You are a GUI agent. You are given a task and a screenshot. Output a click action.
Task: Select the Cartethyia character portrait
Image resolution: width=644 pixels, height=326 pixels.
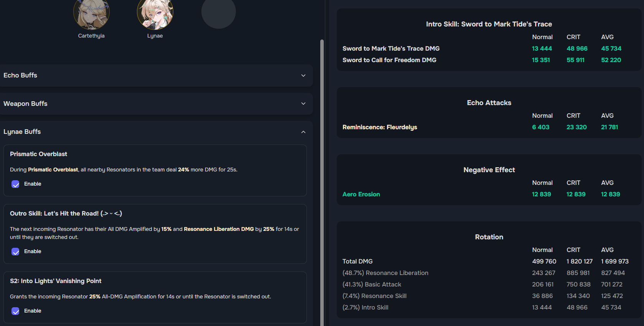(x=91, y=14)
